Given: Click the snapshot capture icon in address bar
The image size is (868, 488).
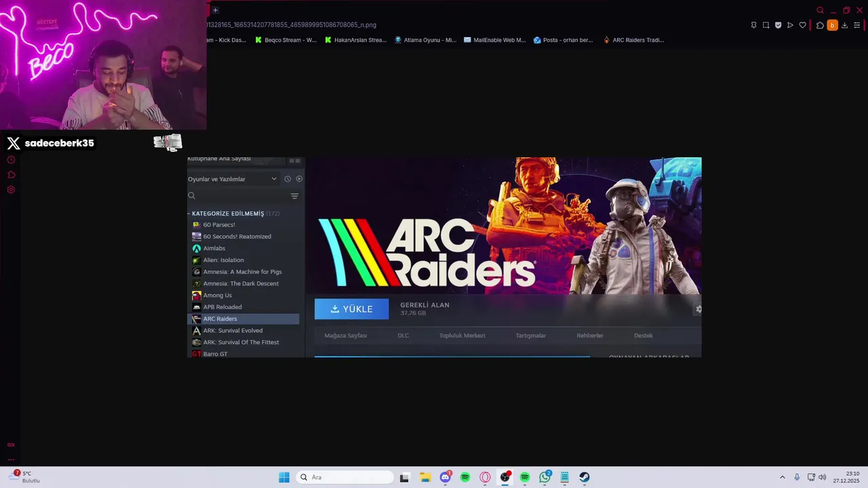Looking at the screenshot, I should coord(766,25).
